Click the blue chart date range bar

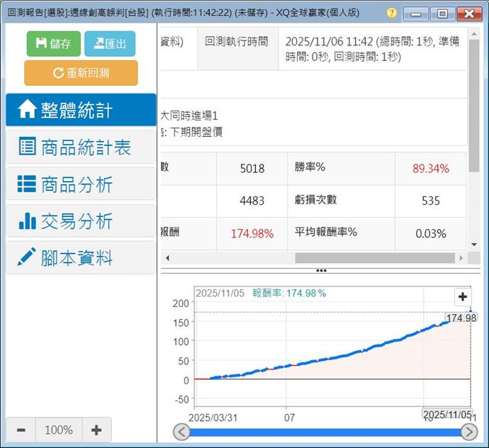[x=325, y=432]
